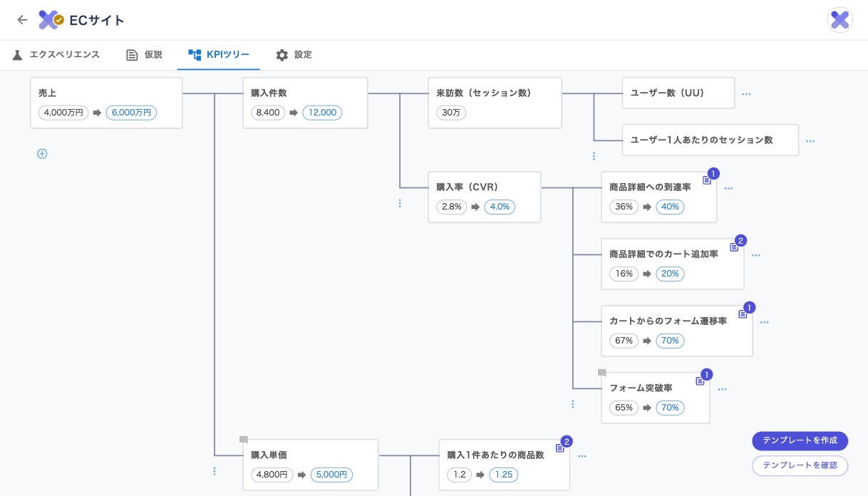The width and height of the screenshot is (868, 496).
Task: Open the more menu beside ユーザー1人あたりのセッション数
Action: tap(810, 141)
